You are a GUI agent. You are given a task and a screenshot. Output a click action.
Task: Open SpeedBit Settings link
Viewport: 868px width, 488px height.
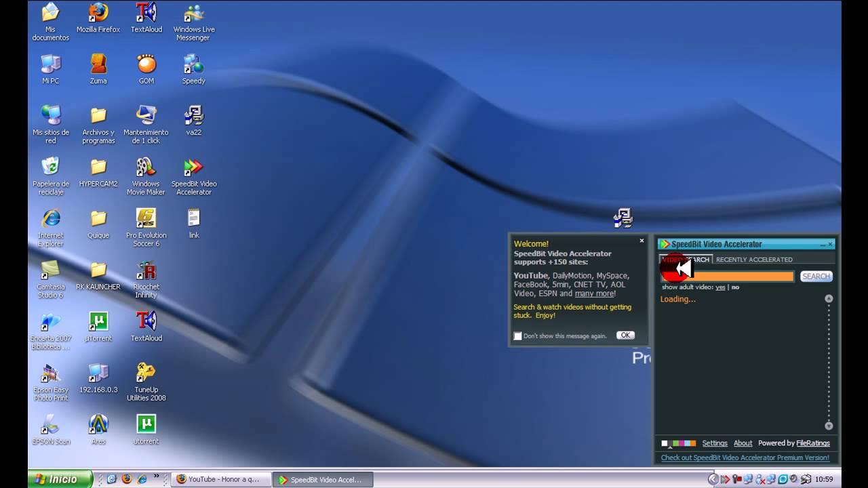click(x=715, y=443)
